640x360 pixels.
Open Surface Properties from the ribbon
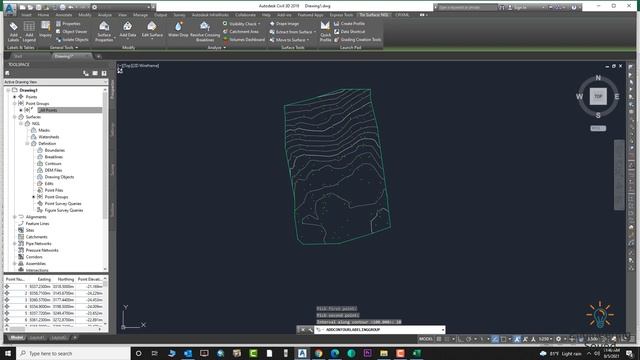[104, 31]
